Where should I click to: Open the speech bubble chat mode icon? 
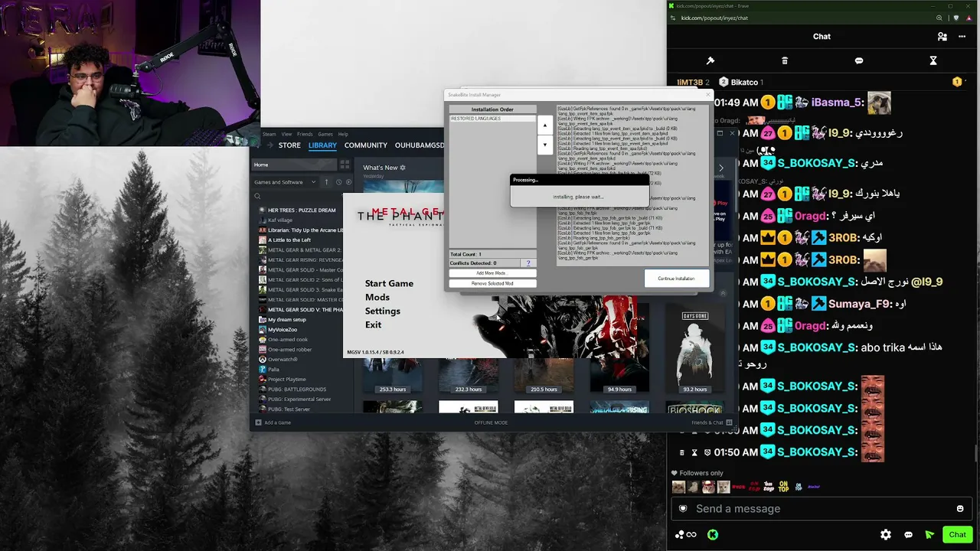click(859, 60)
